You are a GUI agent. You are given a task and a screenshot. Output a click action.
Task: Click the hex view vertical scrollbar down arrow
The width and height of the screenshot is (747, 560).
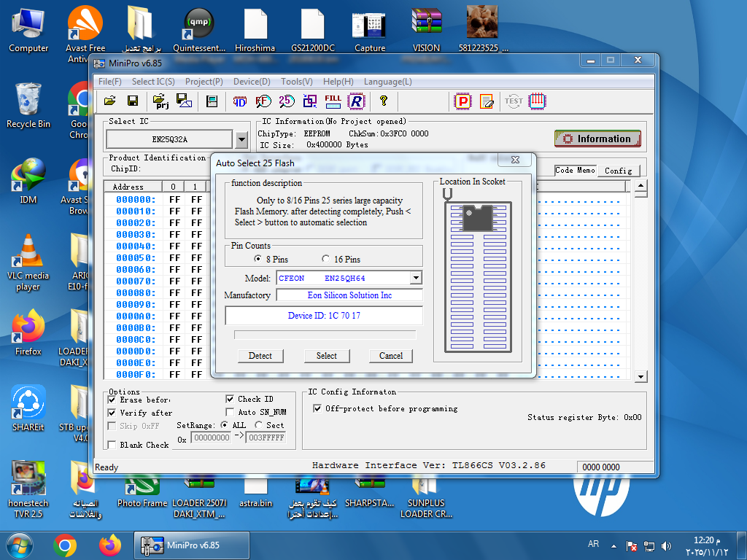point(640,376)
